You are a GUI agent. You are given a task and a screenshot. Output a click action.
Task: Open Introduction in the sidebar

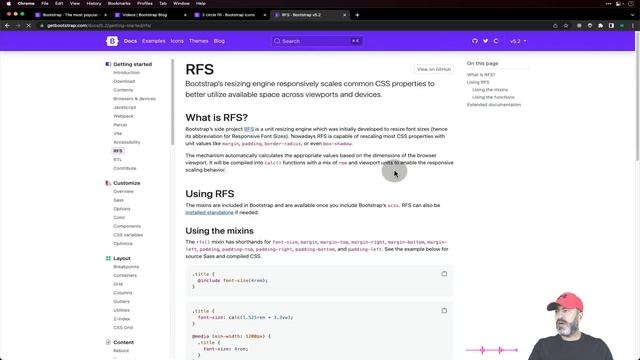click(x=127, y=73)
